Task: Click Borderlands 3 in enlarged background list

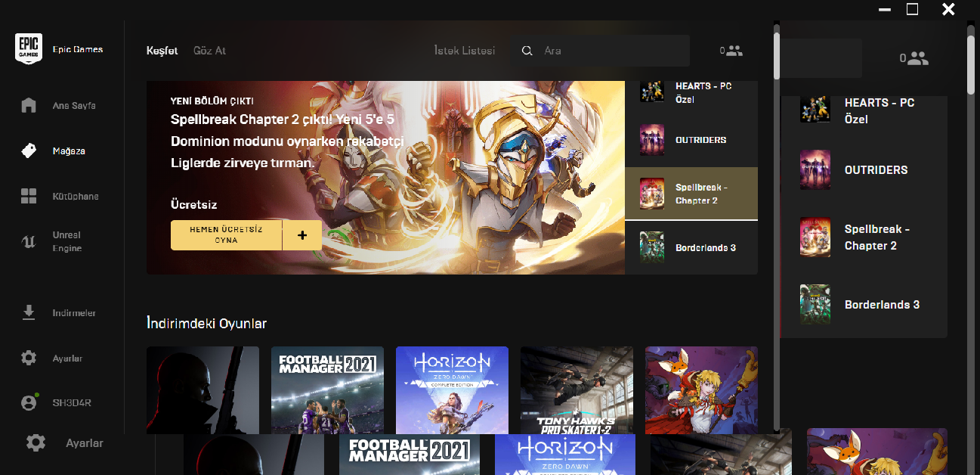Action: click(x=864, y=304)
